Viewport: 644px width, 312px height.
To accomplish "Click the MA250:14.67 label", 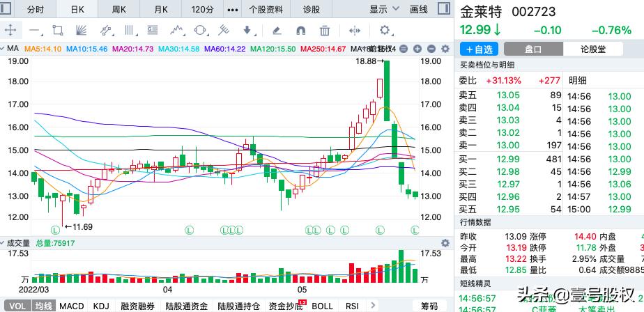I will (x=323, y=49).
